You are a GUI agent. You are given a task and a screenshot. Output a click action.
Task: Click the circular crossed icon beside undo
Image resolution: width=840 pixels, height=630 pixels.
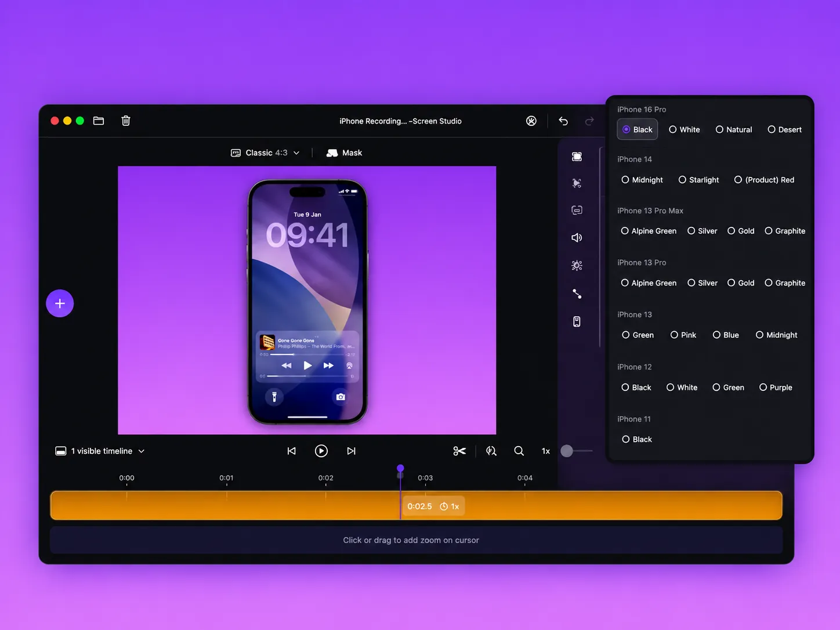pos(531,121)
